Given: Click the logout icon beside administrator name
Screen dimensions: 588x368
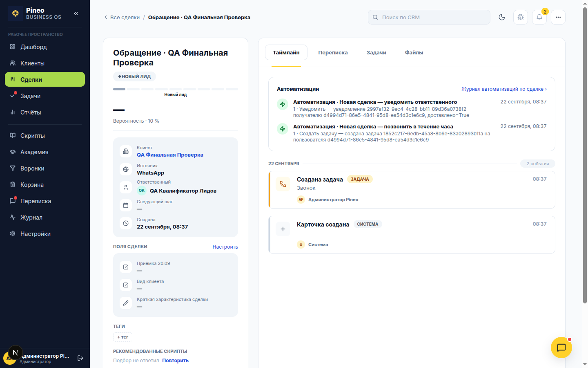Looking at the screenshot, I should click(80, 358).
